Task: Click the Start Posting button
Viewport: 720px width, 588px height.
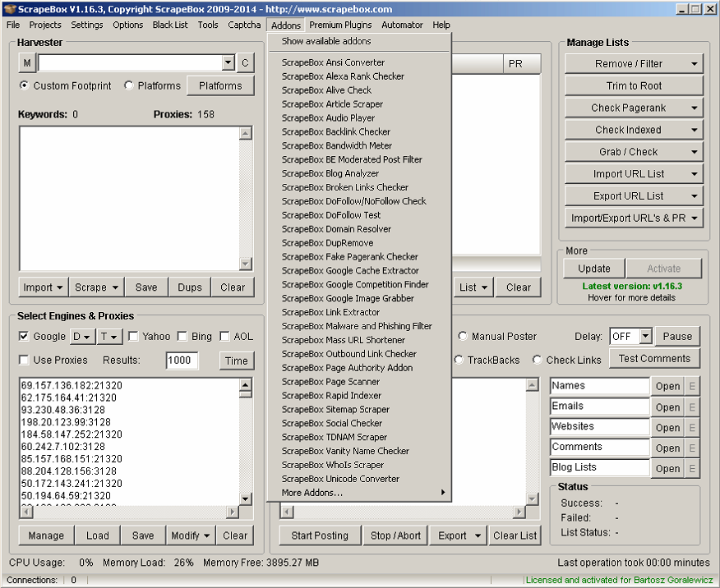Action: pyautogui.click(x=320, y=535)
